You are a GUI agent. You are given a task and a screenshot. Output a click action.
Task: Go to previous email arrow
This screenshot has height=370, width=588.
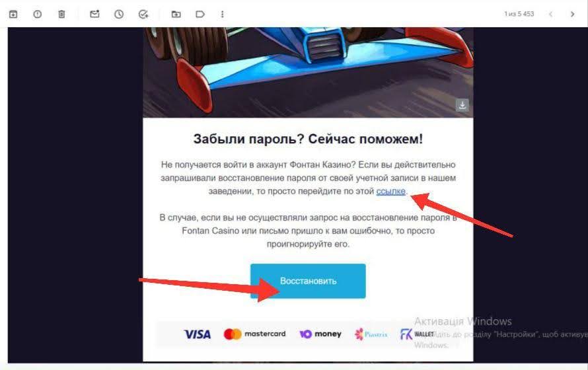click(550, 15)
